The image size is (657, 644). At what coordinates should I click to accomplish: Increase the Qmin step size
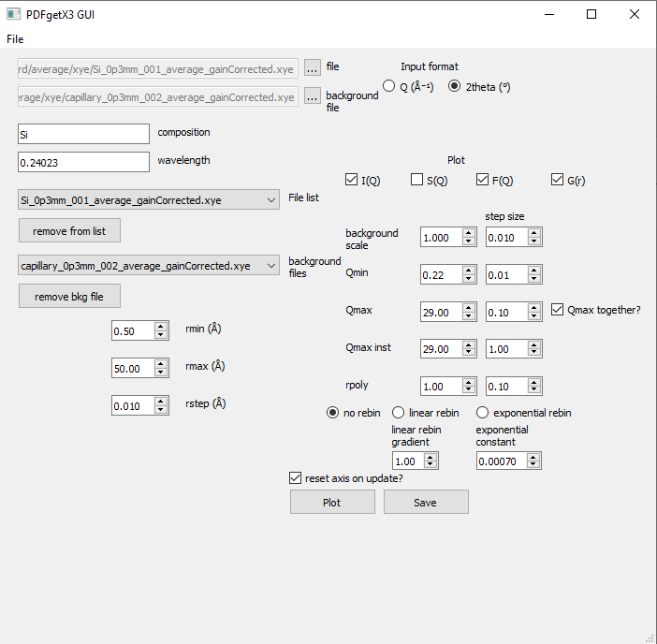(x=534, y=271)
